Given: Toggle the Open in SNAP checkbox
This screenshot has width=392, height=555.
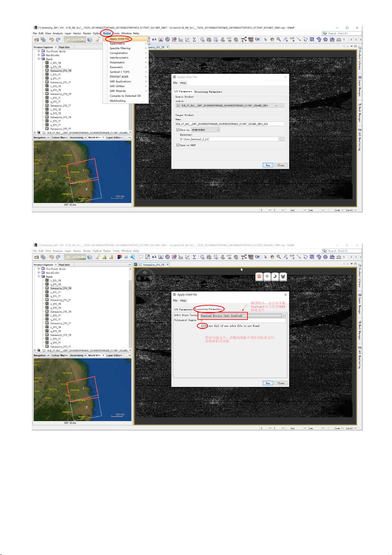Looking at the screenshot, I should point(178,145).
